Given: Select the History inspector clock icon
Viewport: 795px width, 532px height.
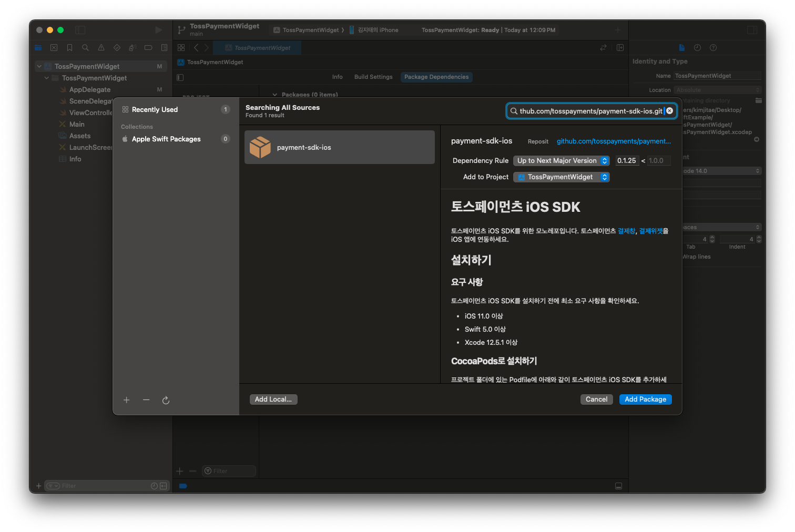Looking at the screenshot, I should (697, 47).
